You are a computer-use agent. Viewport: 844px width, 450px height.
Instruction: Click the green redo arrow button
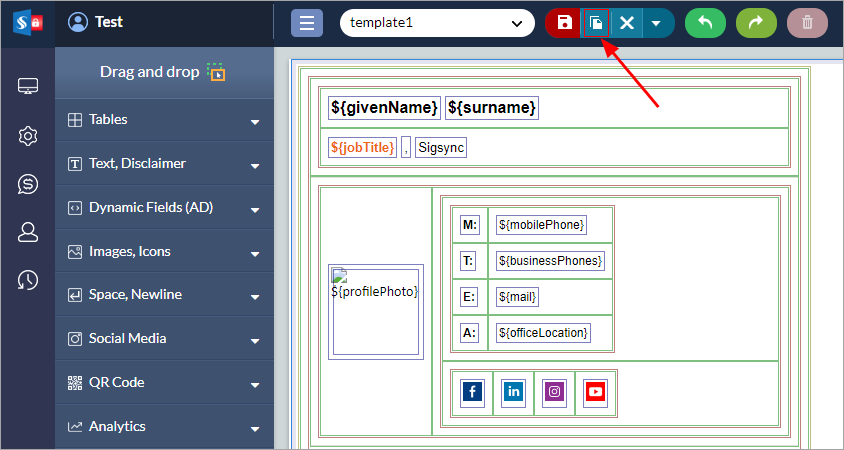(756, 23)
